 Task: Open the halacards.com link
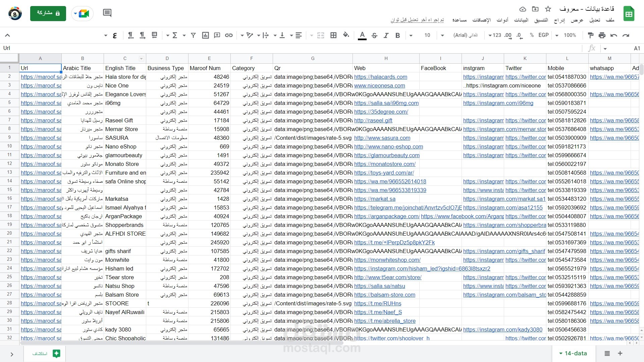[380, 77]
